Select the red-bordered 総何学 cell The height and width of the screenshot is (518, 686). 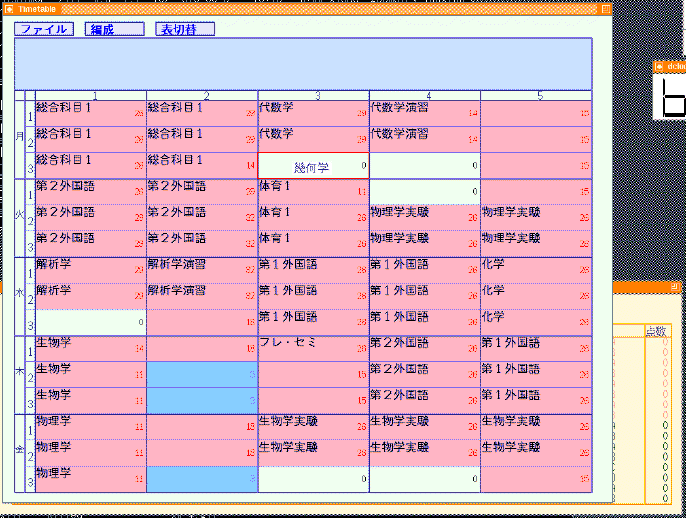coord(313,167)
